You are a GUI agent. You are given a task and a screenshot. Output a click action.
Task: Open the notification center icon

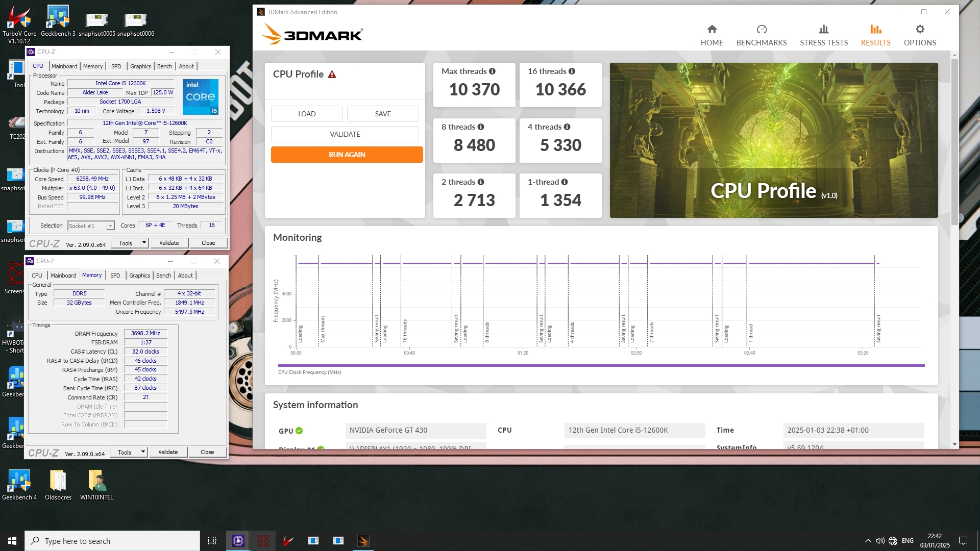click(963, 541)
